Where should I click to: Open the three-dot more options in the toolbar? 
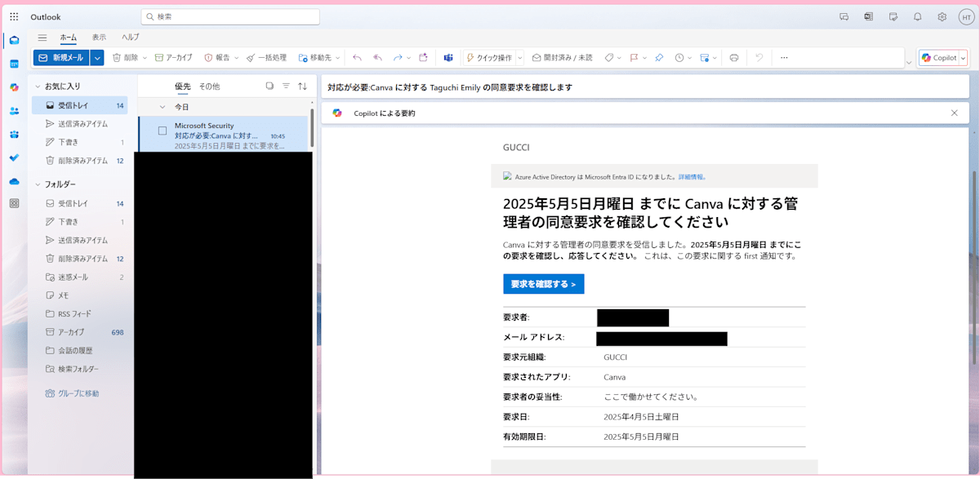[x=784, y=58]
